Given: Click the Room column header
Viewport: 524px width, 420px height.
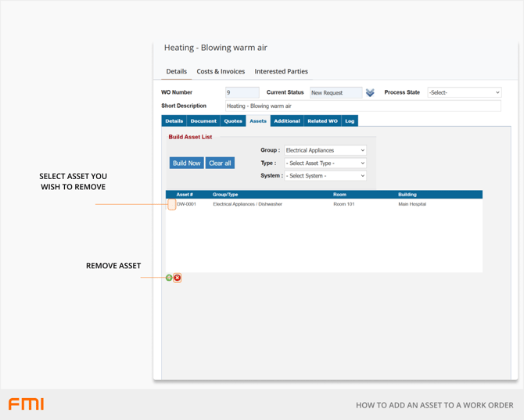Looking at the screenshot, I should [x=339, y=195].
